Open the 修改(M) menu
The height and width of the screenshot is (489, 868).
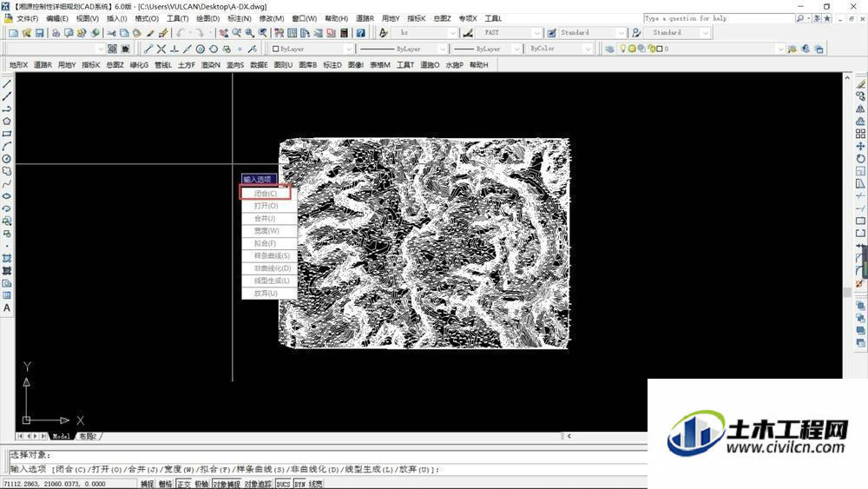point(271,18)
